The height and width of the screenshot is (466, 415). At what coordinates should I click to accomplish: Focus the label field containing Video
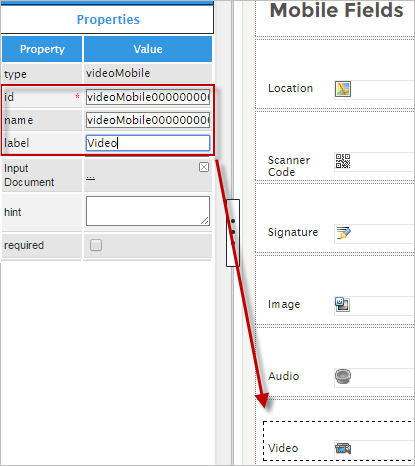pyautogui.click(x=148, y=143)
